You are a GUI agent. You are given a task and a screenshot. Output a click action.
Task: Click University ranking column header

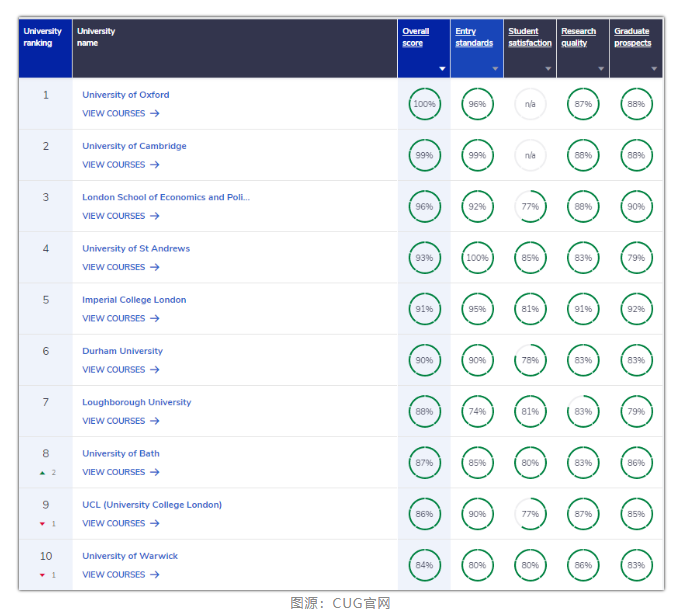[x=45, y=48]
